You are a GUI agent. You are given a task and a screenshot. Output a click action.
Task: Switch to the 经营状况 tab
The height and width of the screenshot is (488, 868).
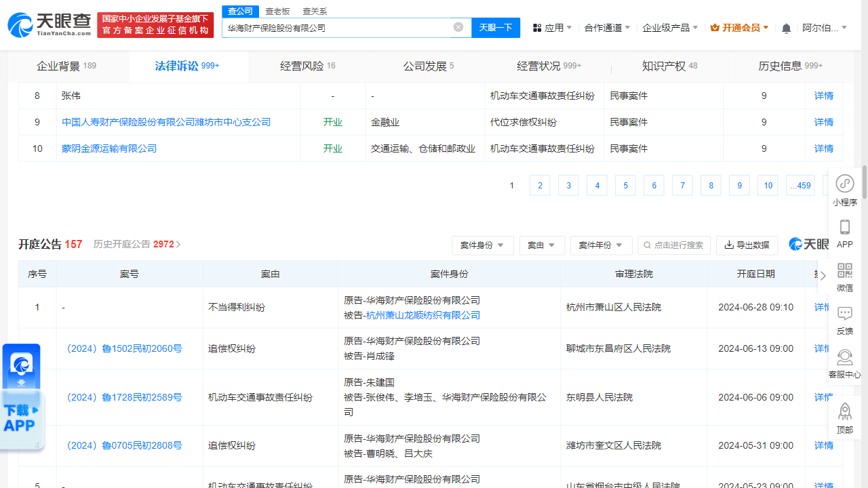549,66
